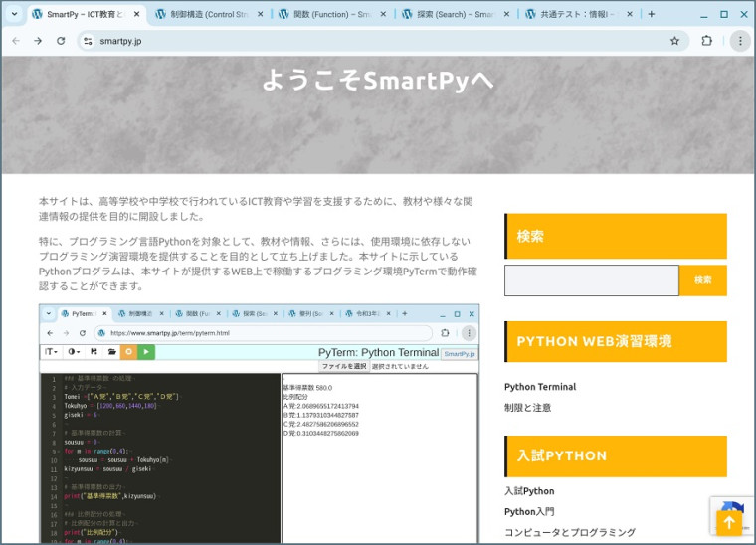Expand the tab search dropdown arrow
Viewport: 756px width, 545px height.
click(14, 14)
